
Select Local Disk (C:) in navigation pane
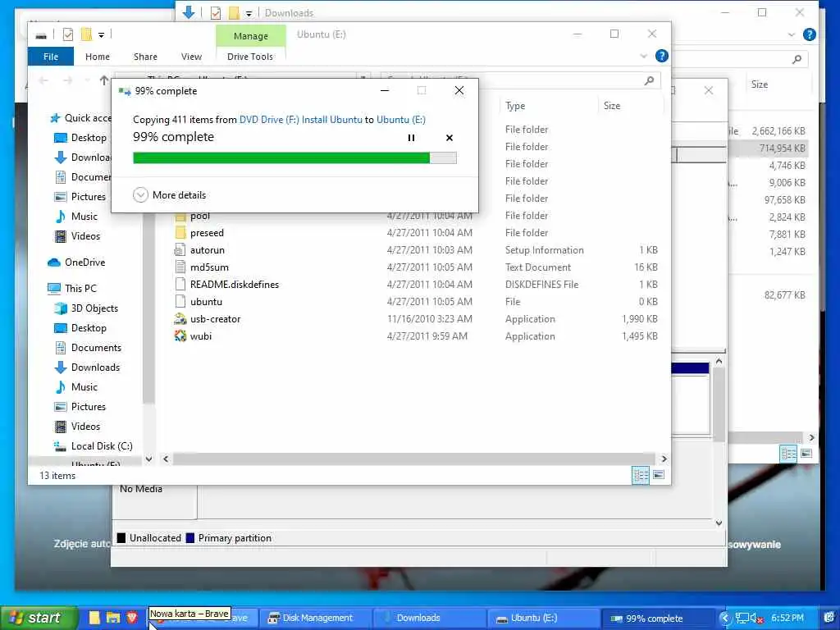(94, 445)
